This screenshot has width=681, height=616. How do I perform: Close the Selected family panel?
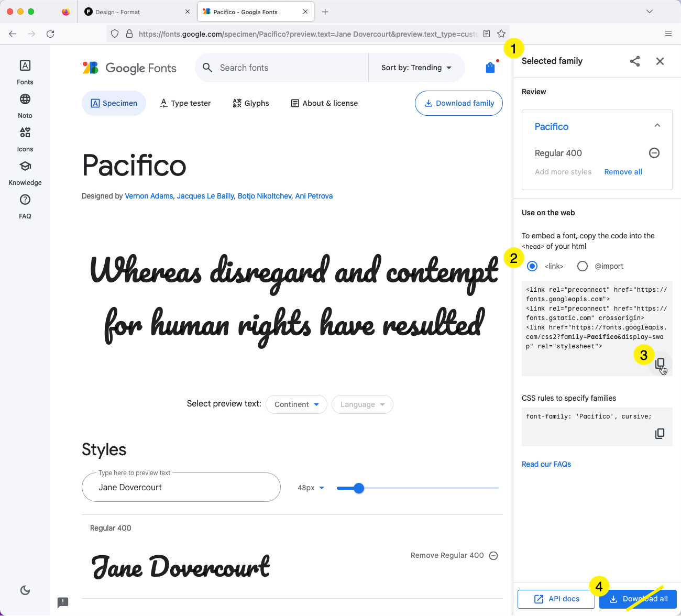[x=660, y=61]
